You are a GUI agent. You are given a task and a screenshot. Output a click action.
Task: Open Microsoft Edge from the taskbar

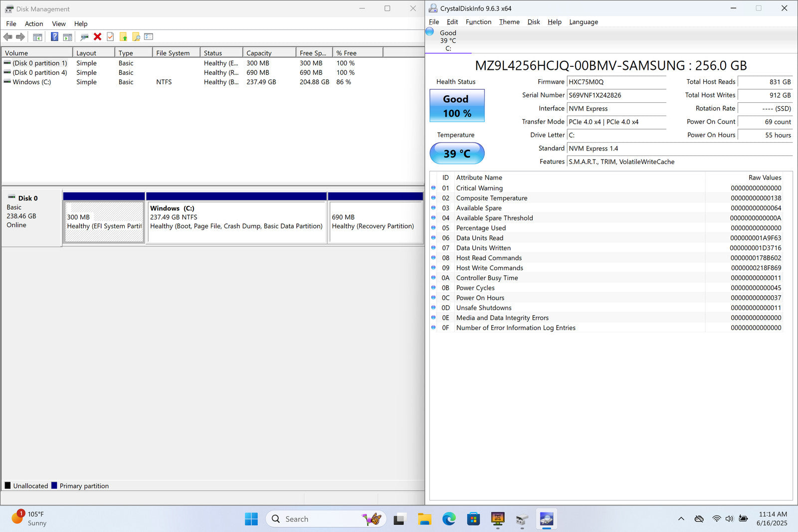coord(449,519)
